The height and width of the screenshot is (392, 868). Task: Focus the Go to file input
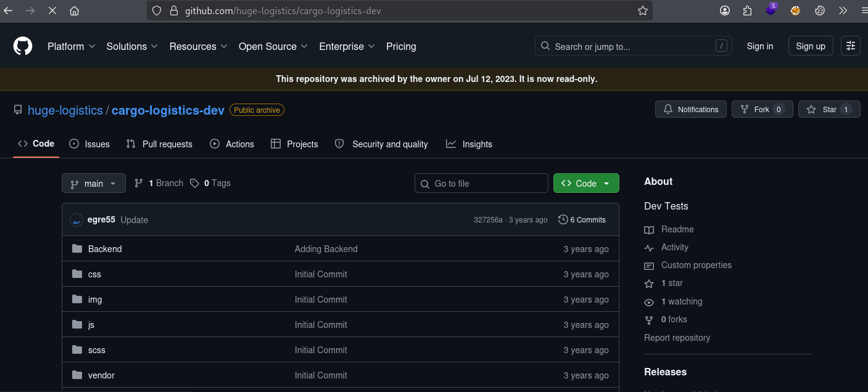pyautogui.click(x=481, y=183)
